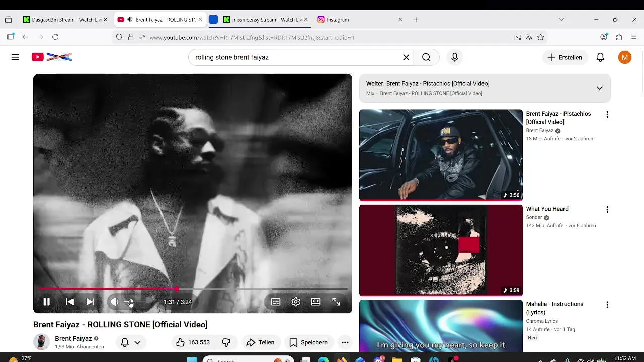Viewport: 644px width, 362px height.
Task: Open options menu for Pistachios video
Action: (607, 115)
